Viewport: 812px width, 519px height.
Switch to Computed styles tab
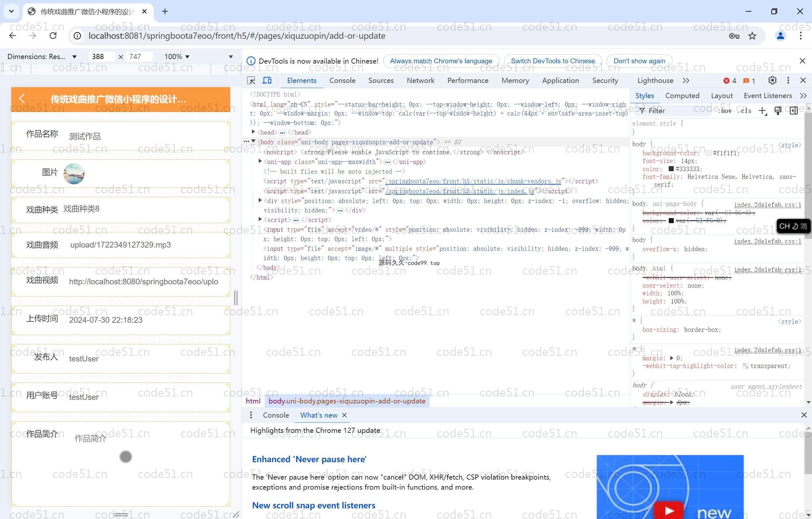coord(682,96)
